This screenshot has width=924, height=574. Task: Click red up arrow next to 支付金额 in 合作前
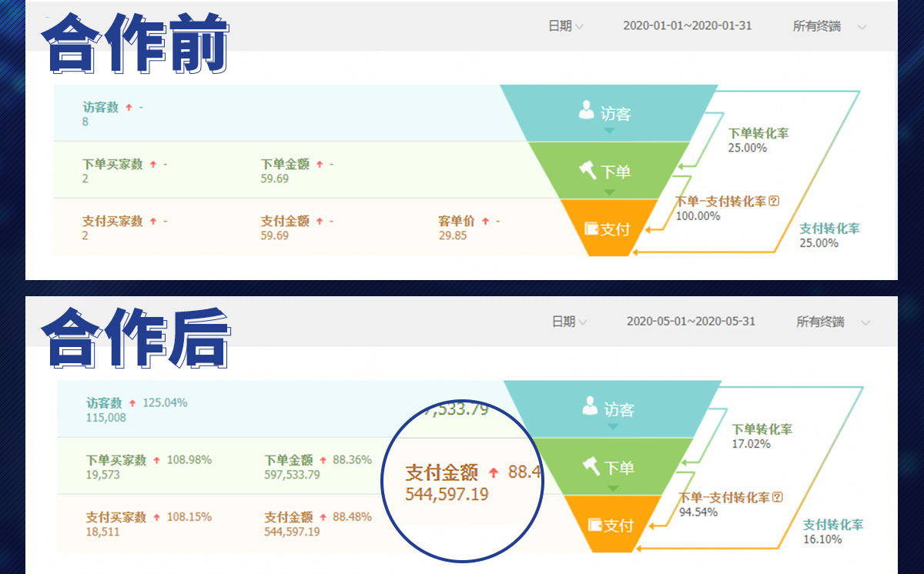pyautogui.click(x=320, y=222)
